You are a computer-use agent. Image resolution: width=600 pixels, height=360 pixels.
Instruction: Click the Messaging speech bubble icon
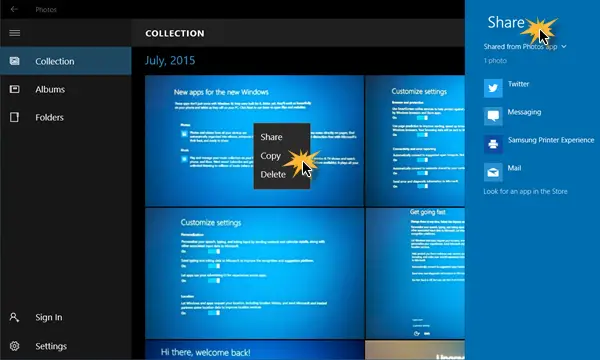(x=493, y=116)
